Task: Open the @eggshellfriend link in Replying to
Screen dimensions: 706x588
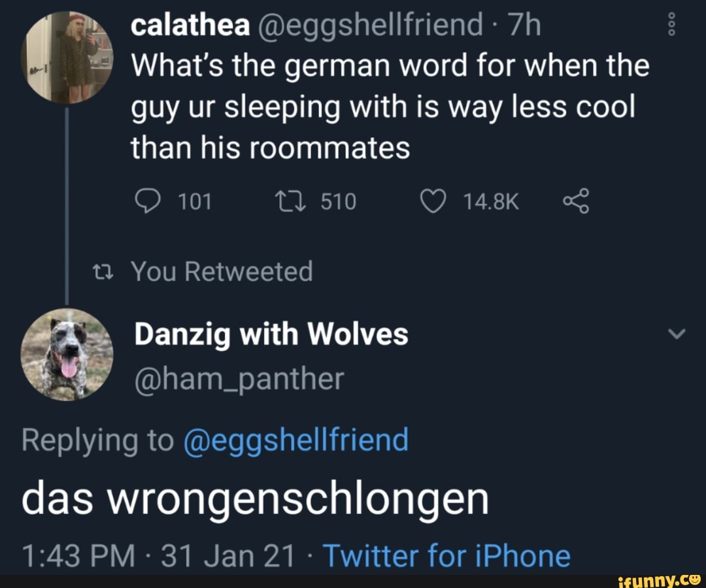Action: (x=296, y=440)
